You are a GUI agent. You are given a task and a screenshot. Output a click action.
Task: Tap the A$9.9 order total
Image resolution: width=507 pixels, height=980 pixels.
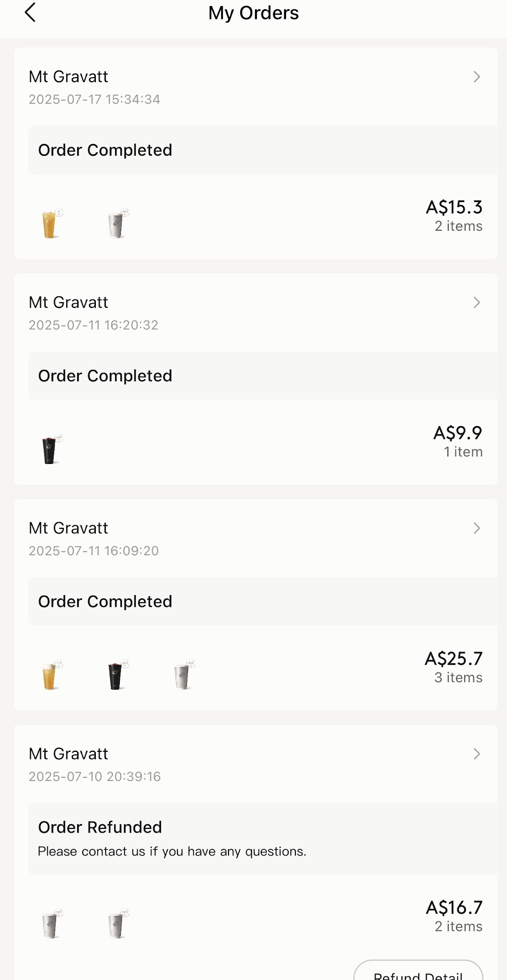pyautogui.click(x=458, y=433)
